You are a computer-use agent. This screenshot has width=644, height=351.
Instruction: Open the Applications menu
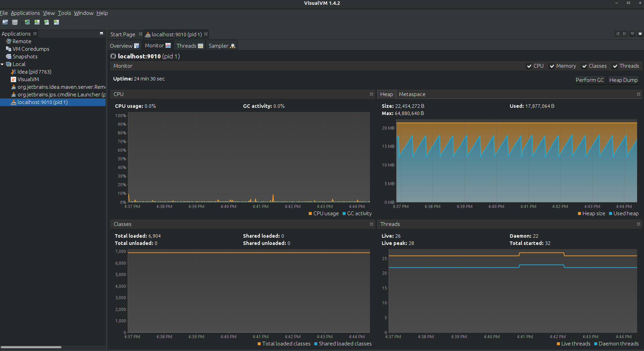[26, 13]
